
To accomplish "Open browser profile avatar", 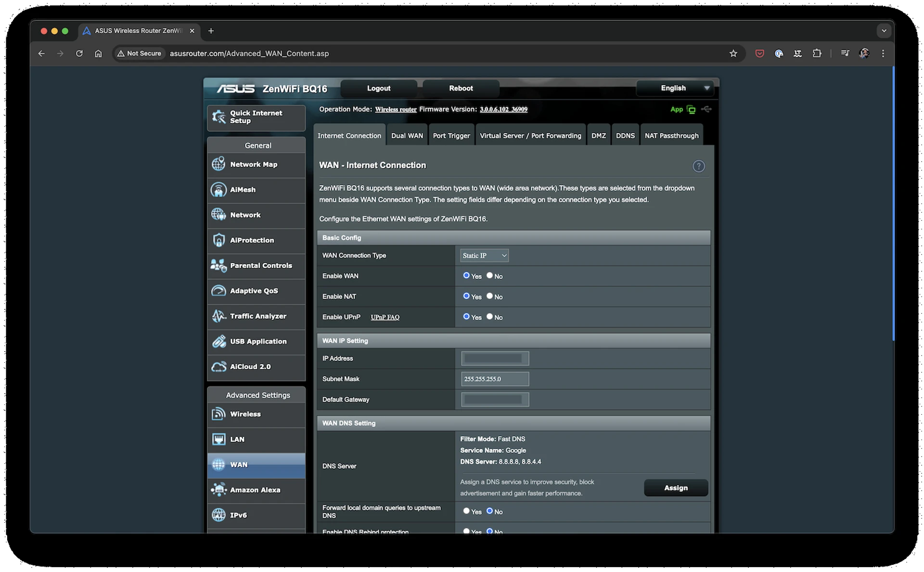I will coord(864,53).
